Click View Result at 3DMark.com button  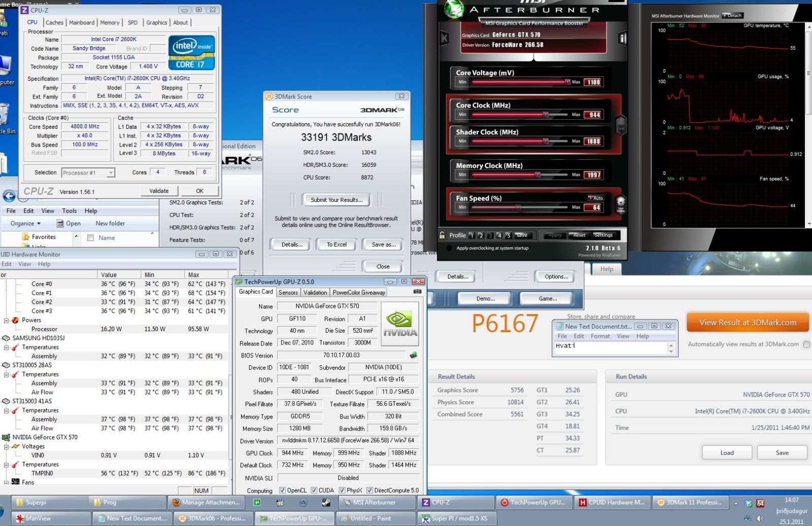tap(747, 323)
